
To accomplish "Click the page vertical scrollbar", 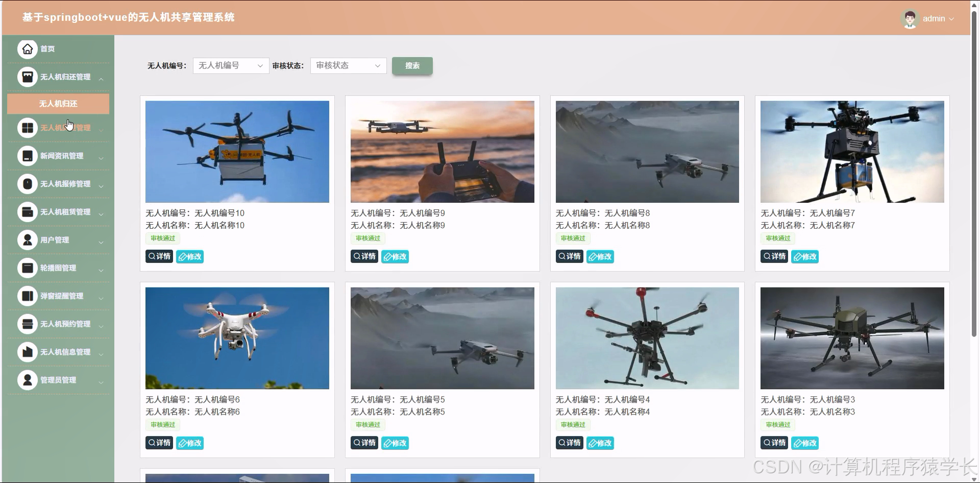I will coord(974,174).
